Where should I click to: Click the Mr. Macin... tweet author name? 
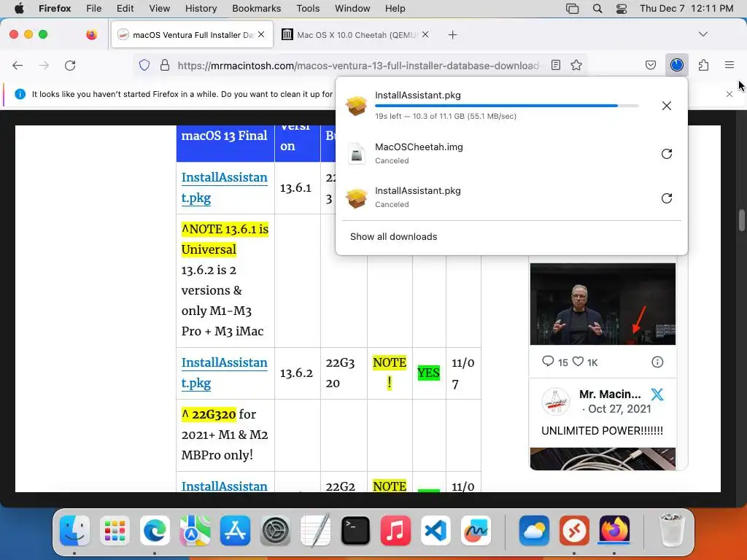tap(610, 394)
